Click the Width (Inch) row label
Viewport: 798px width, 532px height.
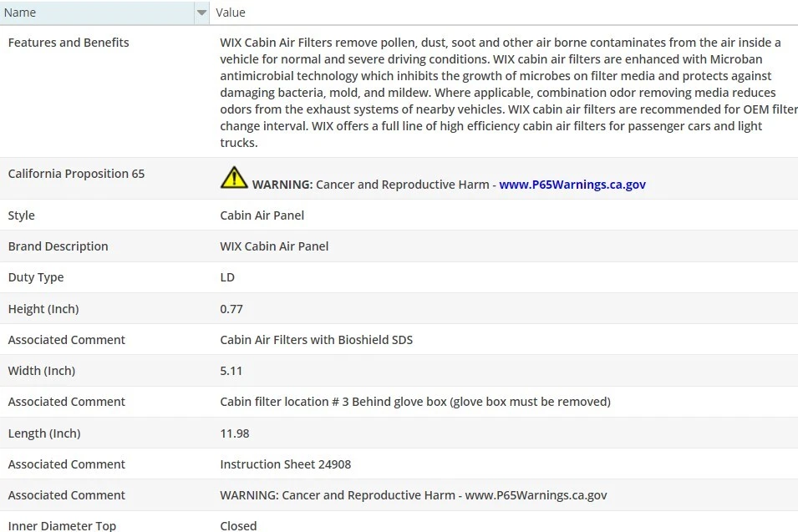pos(42,371)
